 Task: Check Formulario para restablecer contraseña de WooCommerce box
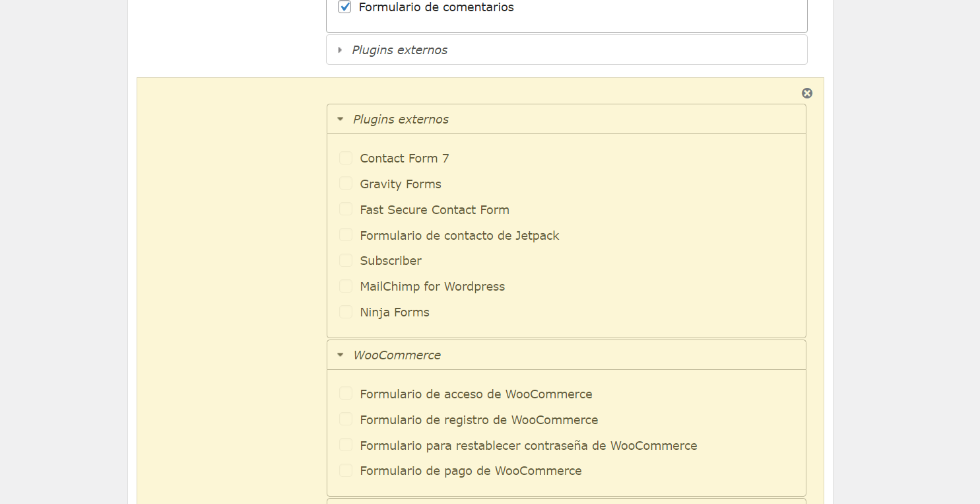point(346,445)
